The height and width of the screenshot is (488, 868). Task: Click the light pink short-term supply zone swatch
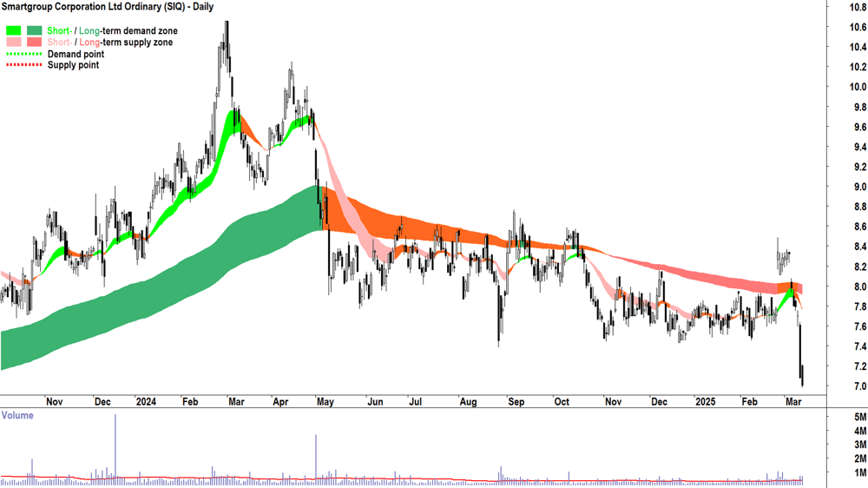(14, 42)
